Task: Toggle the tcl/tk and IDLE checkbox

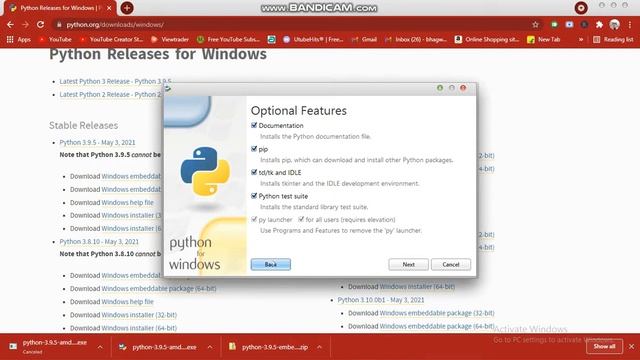Action: point(254,172)
